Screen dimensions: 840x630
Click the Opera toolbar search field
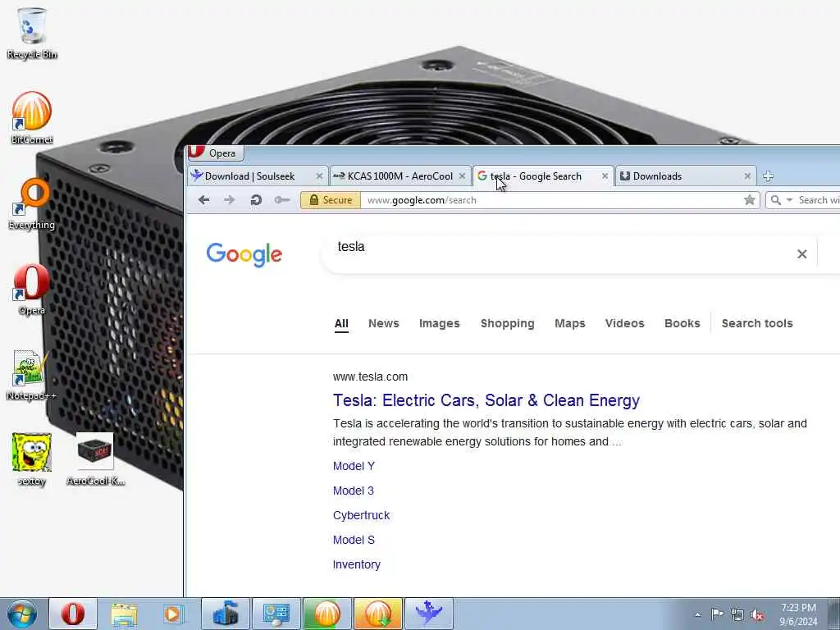pyautogui.click(x=818, y=200)
